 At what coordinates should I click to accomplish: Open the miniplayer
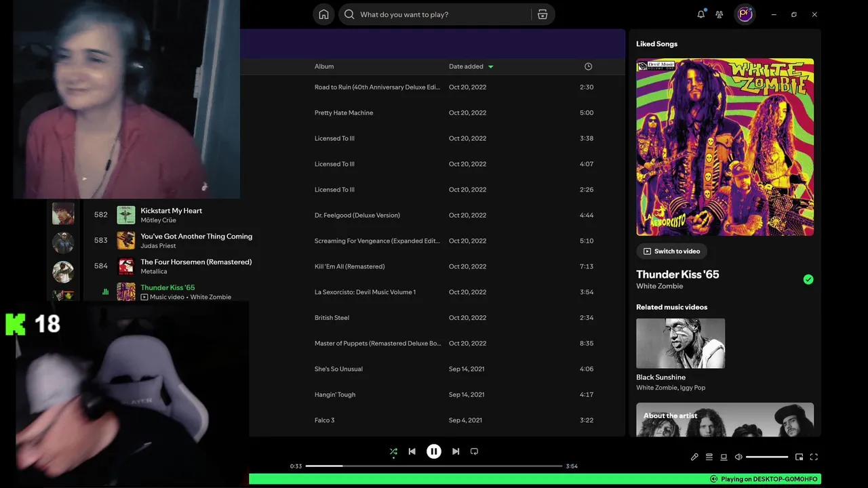(799, 457)
